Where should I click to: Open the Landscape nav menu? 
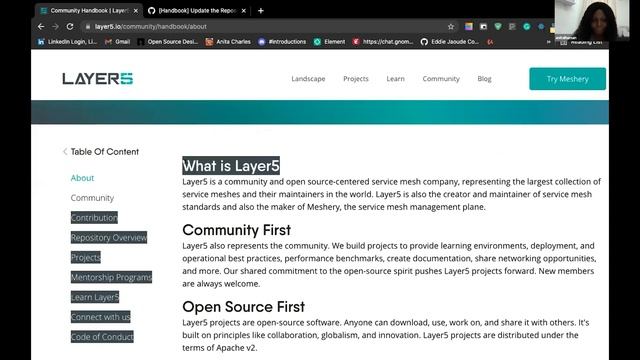tap(308, 79)
